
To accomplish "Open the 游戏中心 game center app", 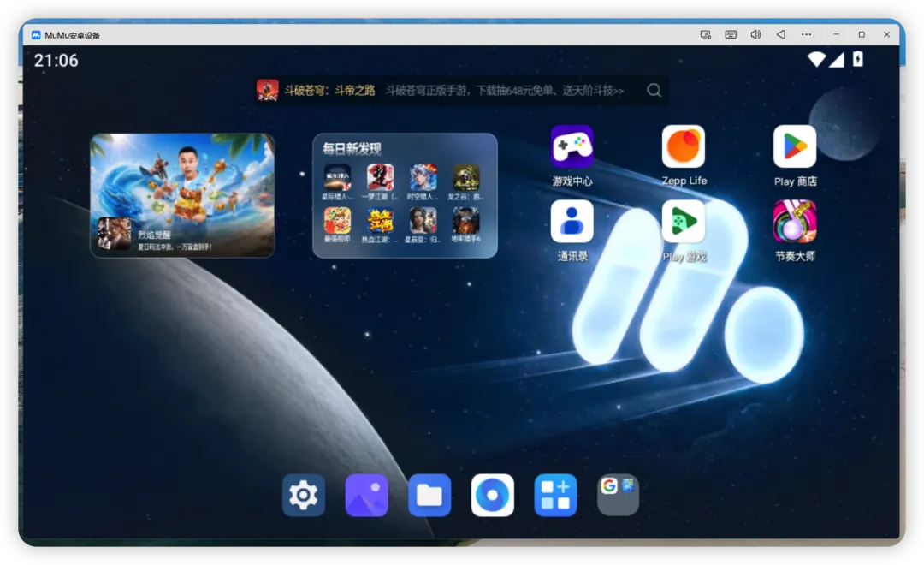I will [572, 147].
